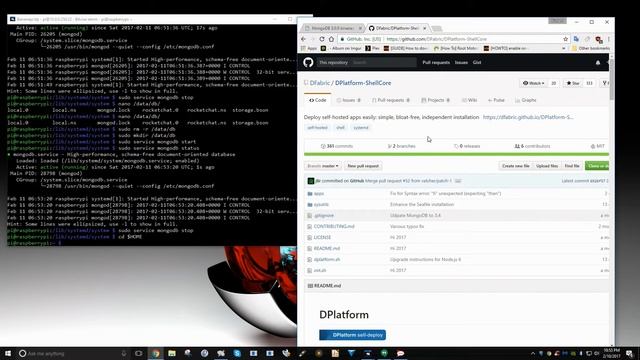
Task: Open the Wiki tab
Action: (x=469, y=100)
